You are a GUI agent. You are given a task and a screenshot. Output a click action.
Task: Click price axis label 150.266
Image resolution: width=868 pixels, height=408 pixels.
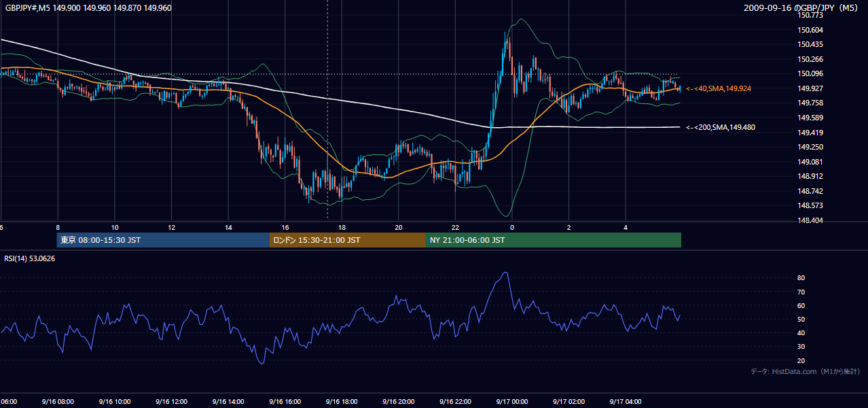tap(811, 59)
